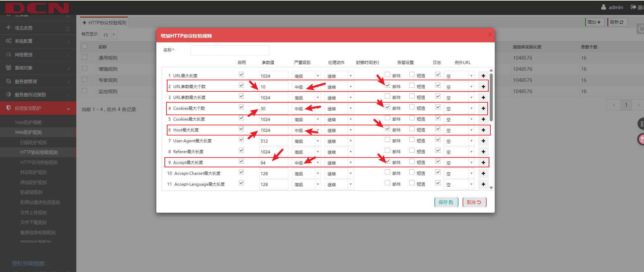Click the 增加 button
This screenshot has height=272, width=644.
pyautogui.click(x=595, y=22)
